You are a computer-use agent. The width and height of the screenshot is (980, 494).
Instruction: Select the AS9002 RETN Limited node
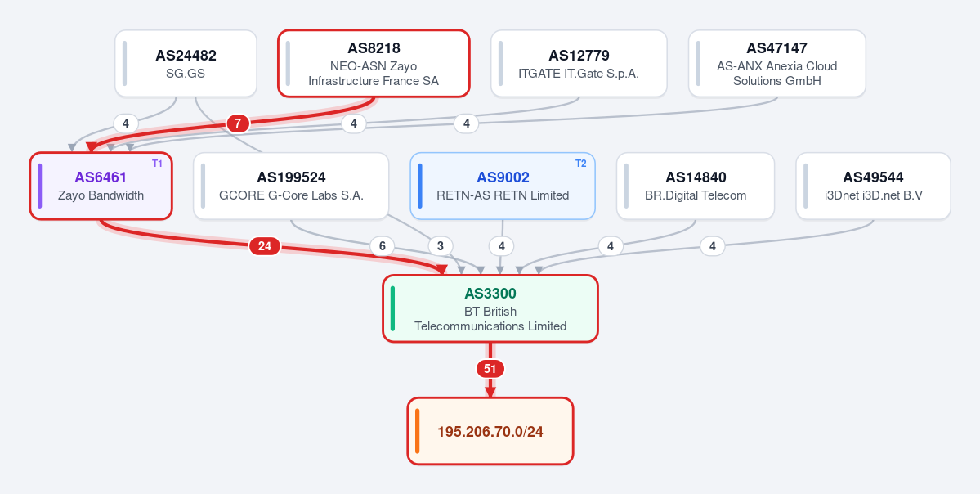pos(503,186)
